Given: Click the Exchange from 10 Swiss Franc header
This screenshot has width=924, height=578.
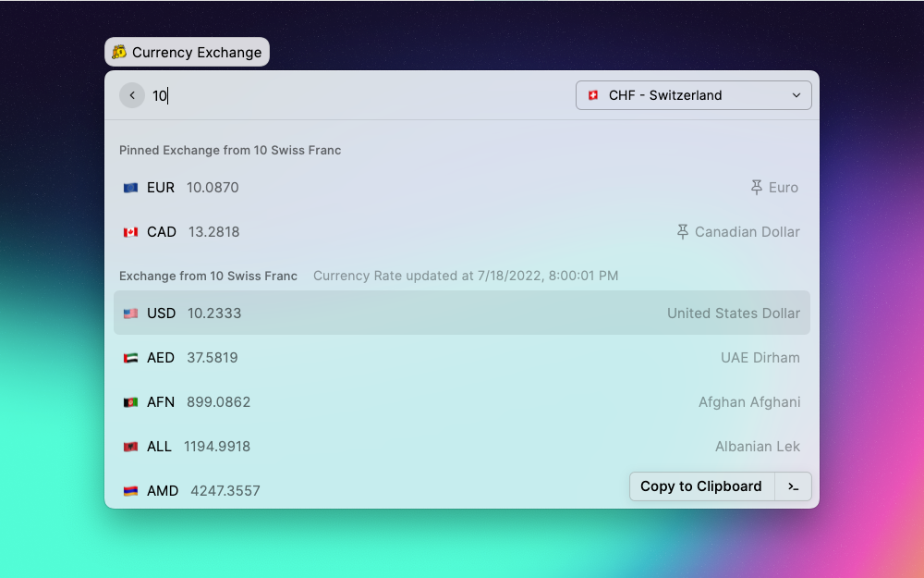Looking at the screenshot, I should point(208,276).
